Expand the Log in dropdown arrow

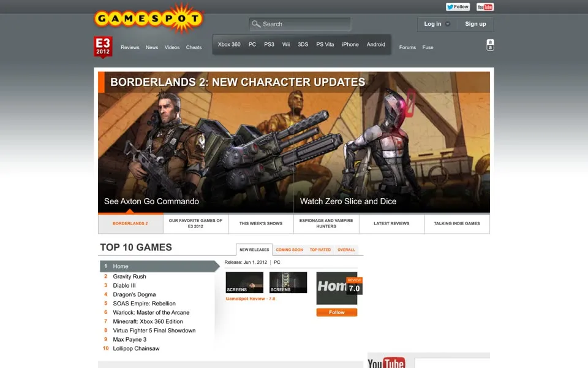click(x=447, y=24)
